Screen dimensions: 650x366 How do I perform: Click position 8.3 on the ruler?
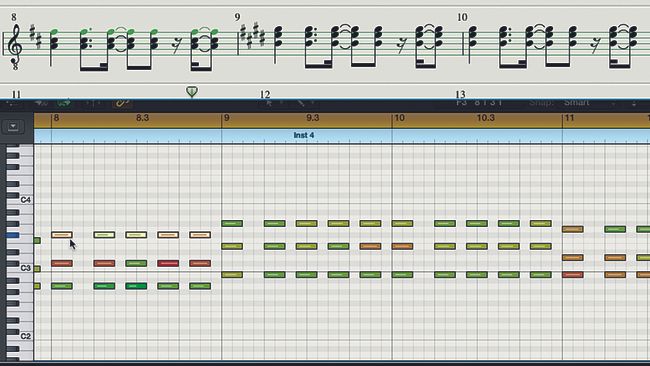(x=142, y=118)
